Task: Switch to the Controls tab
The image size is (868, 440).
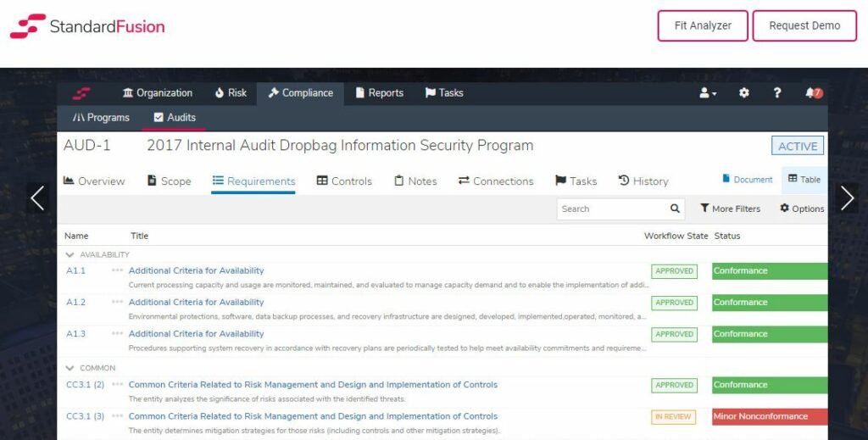Action: point(344,181)
